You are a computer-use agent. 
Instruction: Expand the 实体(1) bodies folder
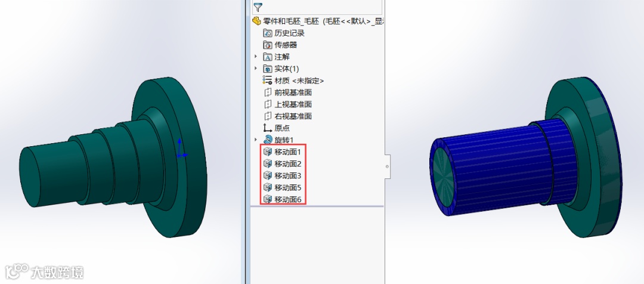(x=256, y=68)
